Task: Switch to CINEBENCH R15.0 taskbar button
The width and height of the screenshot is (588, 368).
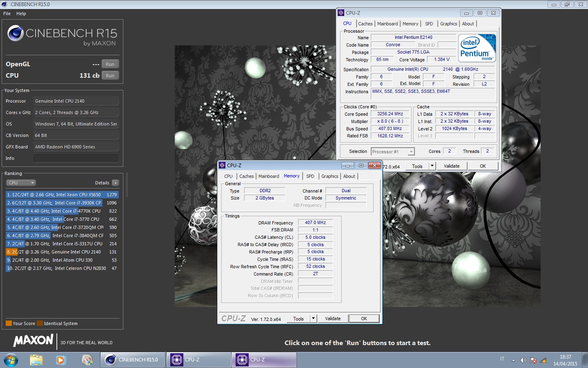Action: click(x=133, y=360)
